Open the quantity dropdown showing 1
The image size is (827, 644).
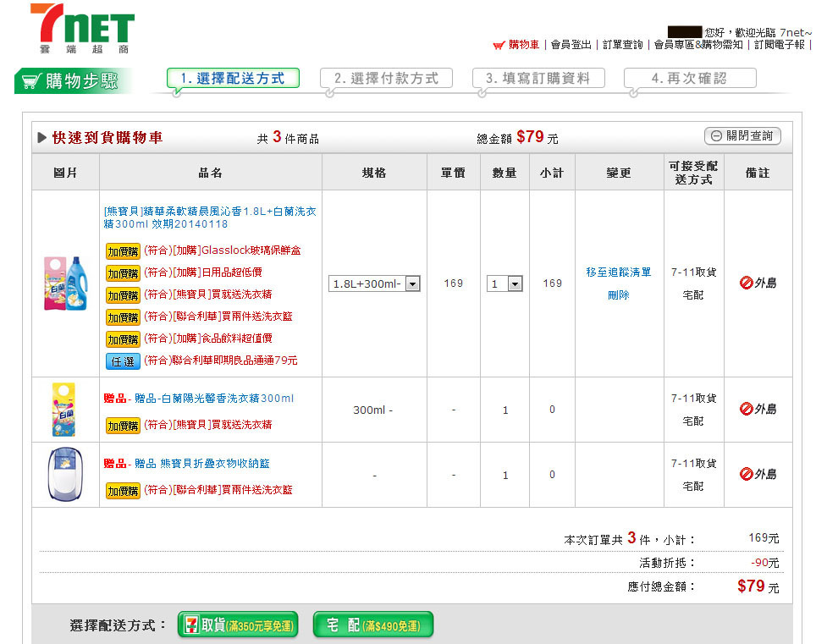(x=504, y=284)
